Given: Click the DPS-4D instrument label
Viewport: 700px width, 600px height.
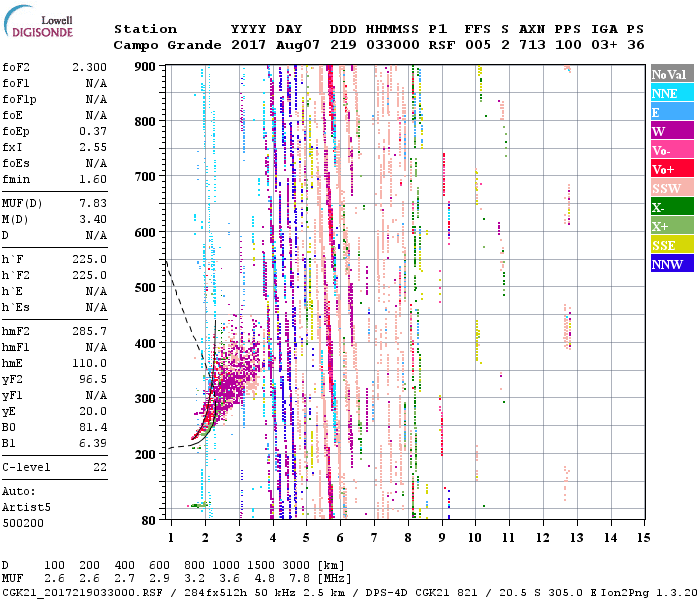Looking at the screenshot, I should click(386, 592).
